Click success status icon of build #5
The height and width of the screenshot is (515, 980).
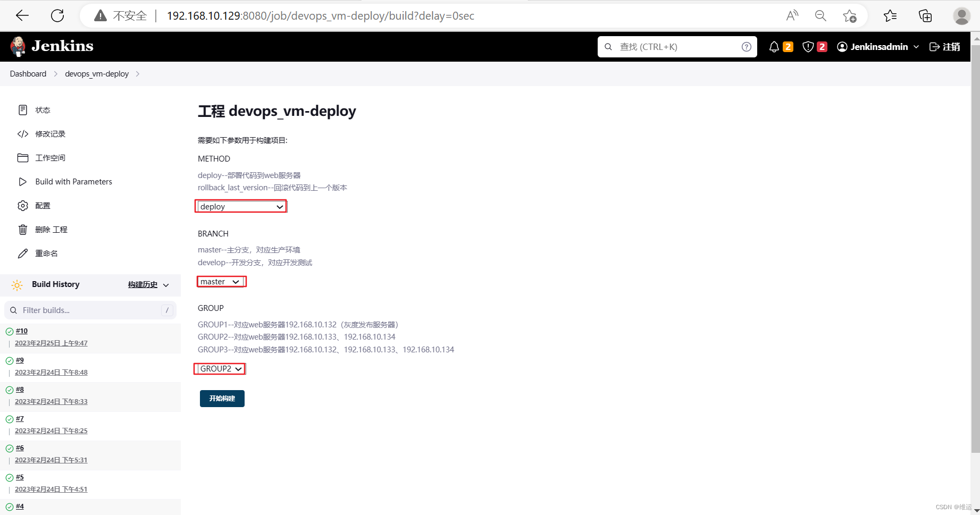9,478
